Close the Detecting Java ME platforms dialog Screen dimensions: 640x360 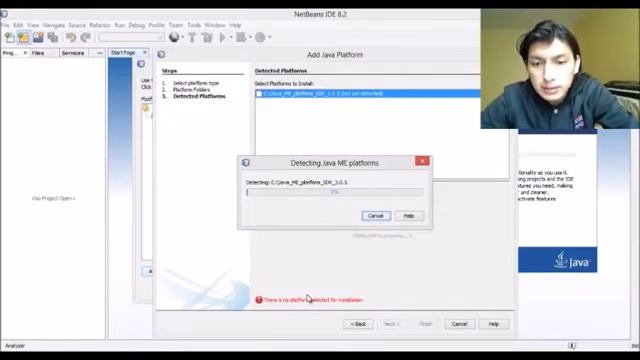(422, 161)
